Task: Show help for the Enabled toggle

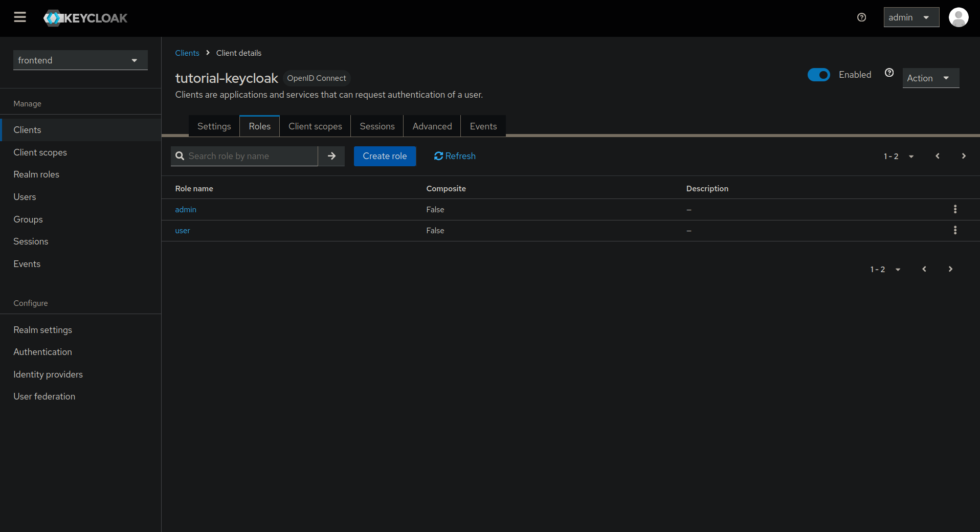Action: (889, 73)
